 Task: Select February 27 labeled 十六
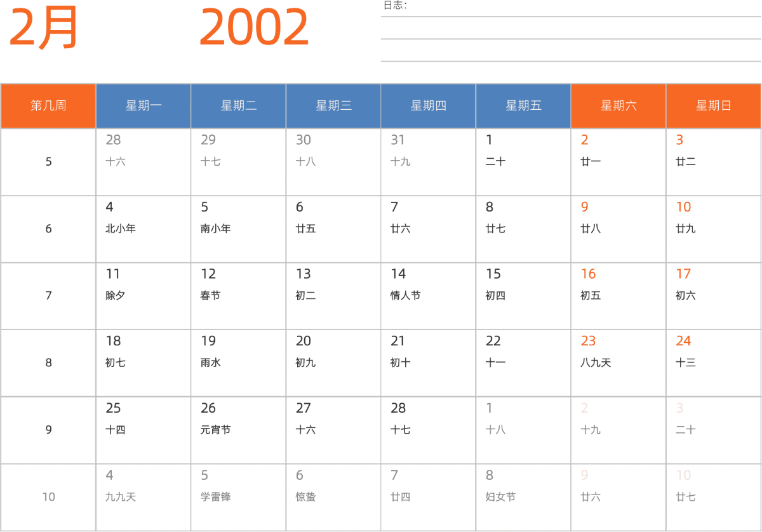pyautogui.click(x=333, y=430)
